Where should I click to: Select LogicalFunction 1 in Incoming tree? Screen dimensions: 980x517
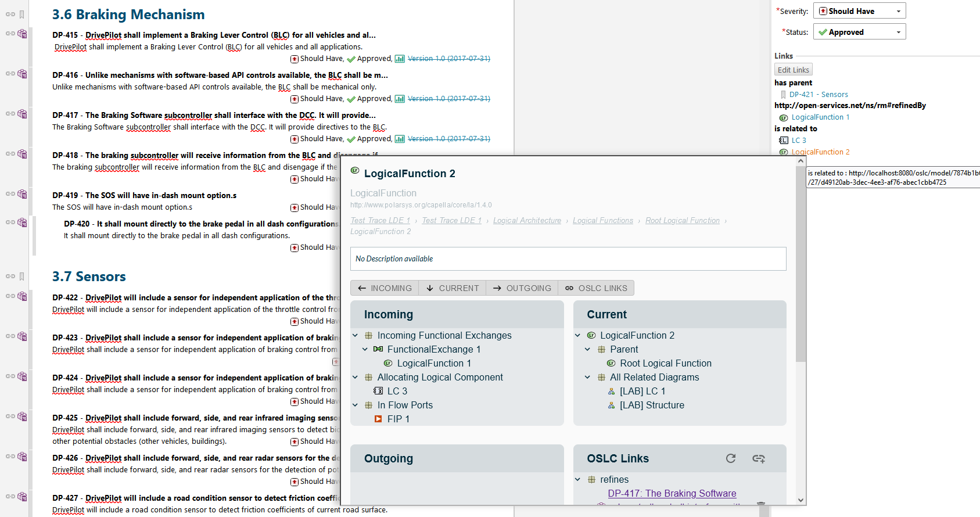tap(434, 363)
